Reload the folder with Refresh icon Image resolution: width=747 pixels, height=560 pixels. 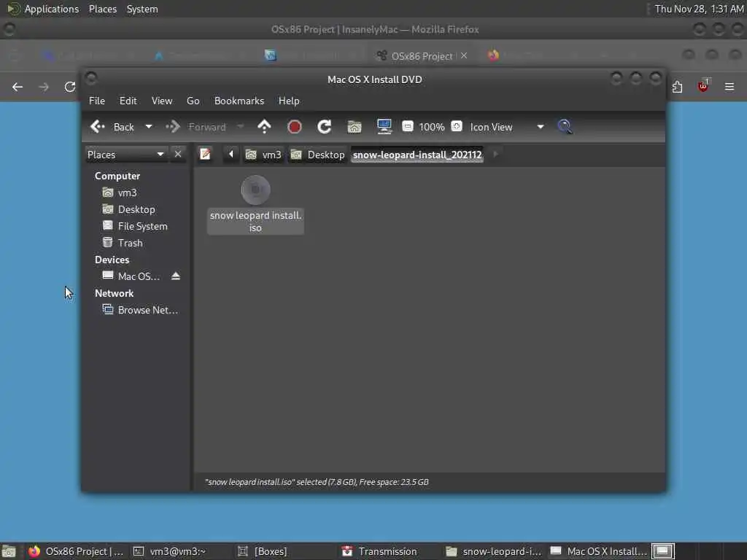325,127
